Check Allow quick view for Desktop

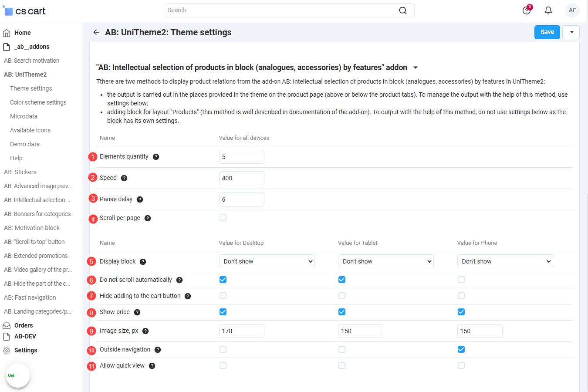click(223, 365)
